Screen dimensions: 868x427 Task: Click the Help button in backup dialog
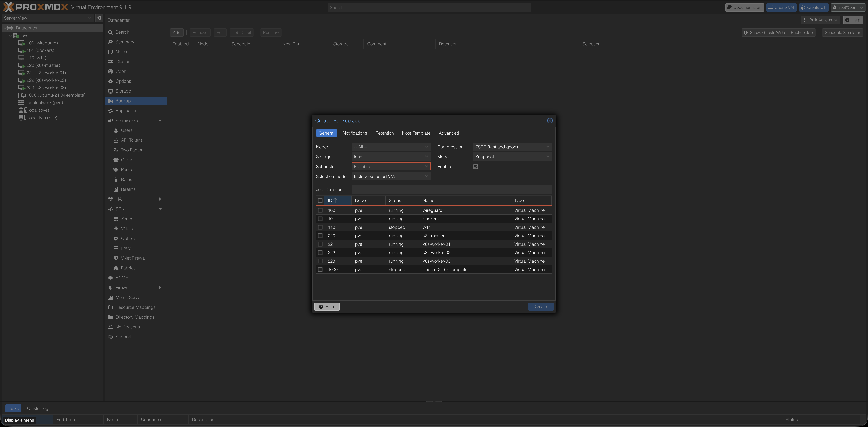[x=327, y=307]
